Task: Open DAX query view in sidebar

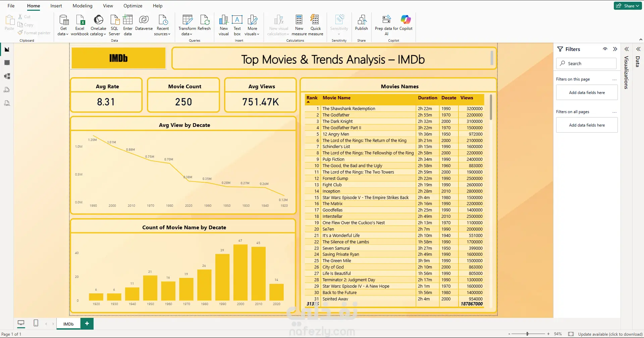Action: [7, 90]
